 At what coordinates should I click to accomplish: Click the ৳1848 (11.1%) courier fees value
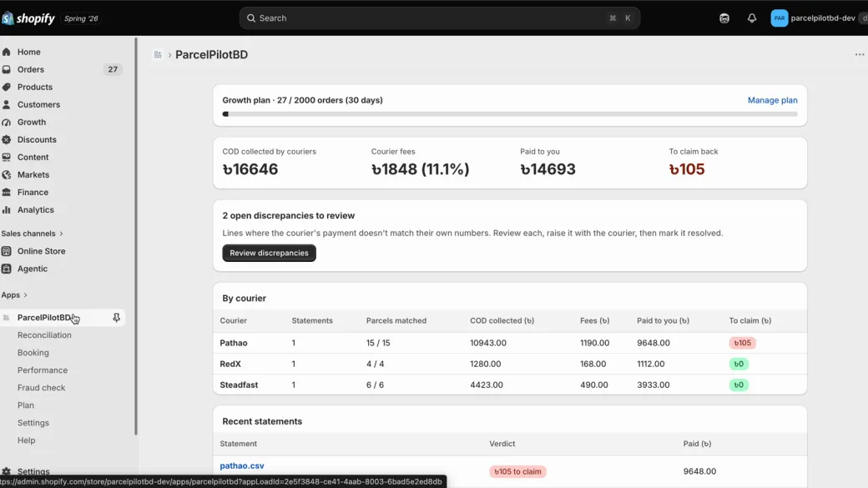pos(420,169)
